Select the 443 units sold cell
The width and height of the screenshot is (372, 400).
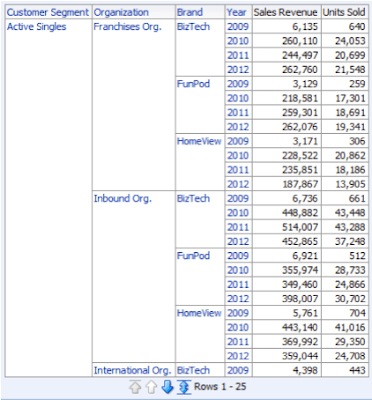click(345, 370)
